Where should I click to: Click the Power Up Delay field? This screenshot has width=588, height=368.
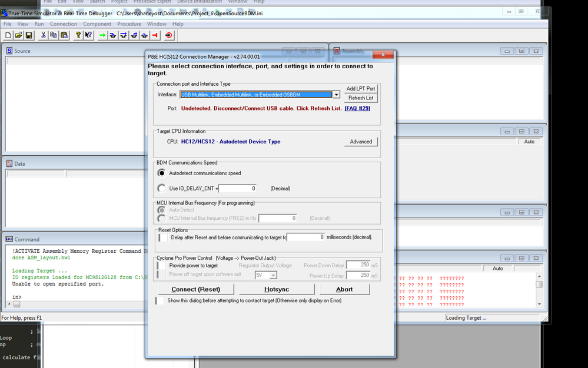358,276
